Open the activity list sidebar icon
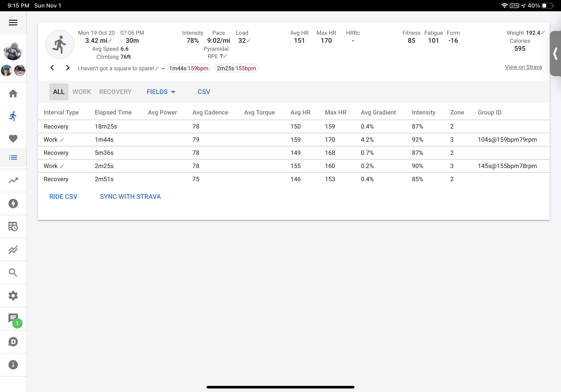This screenshot has width=561, height=392. pos(13,157)
